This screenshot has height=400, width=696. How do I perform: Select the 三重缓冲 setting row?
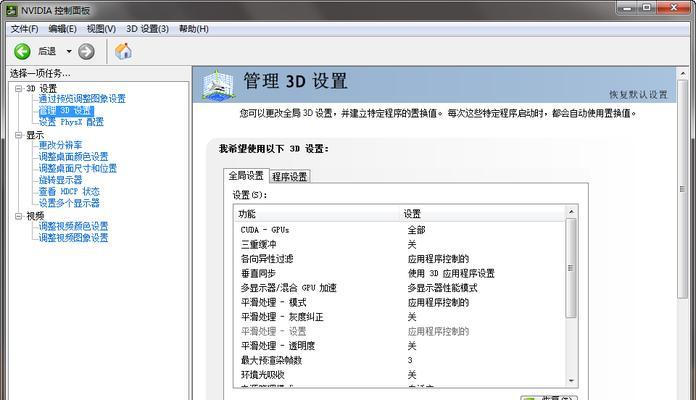click(400, 245)
